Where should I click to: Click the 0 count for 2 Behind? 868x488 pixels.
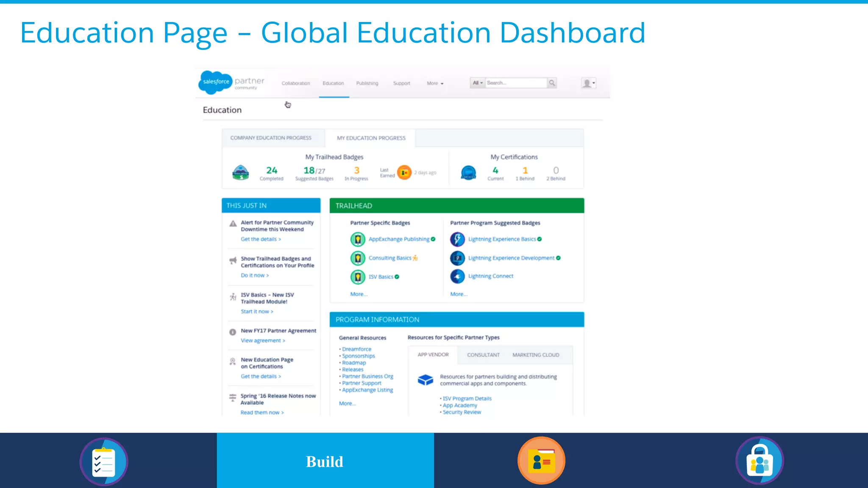[x=556, y=173]
